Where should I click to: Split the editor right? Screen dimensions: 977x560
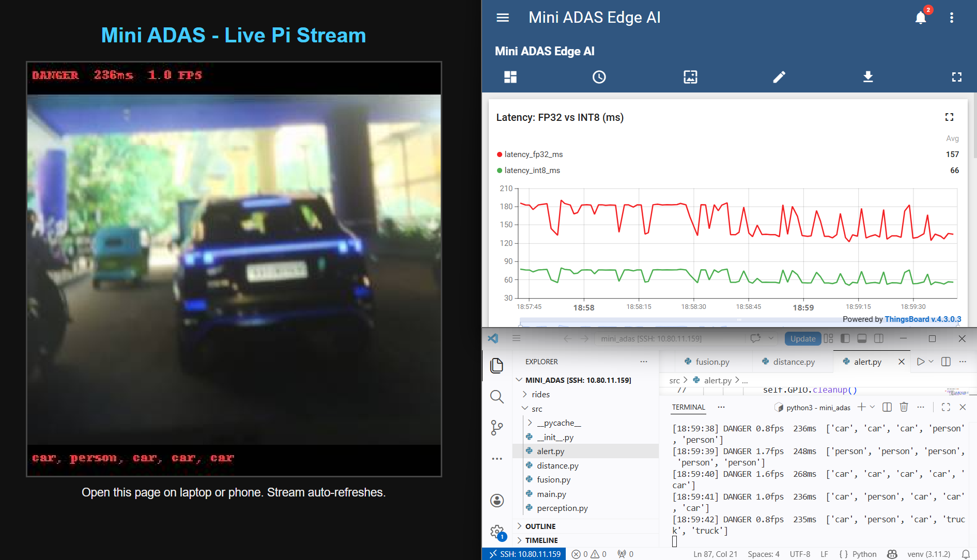point(946,362)
